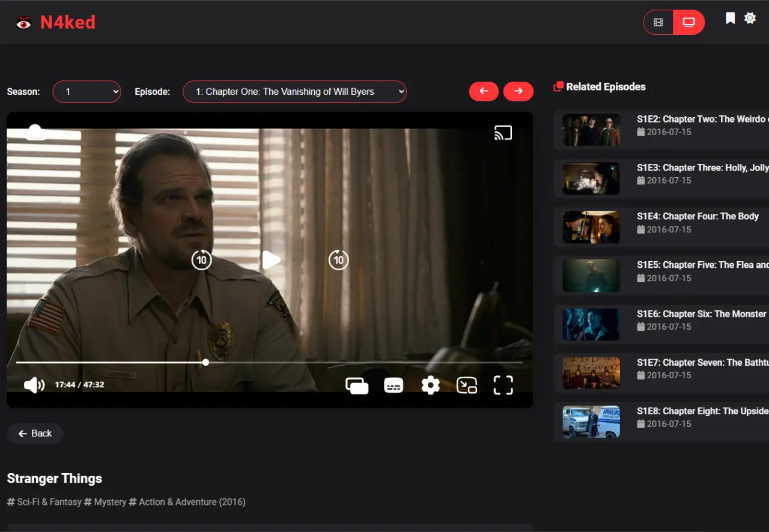
Task: Select the Action & Adventure genre tag
Action: (174, 502)
